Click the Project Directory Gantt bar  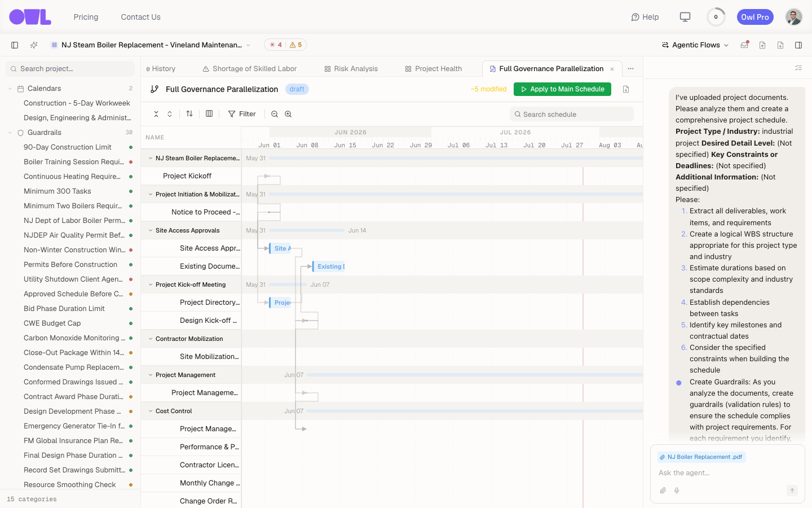[x=280, y=303]
